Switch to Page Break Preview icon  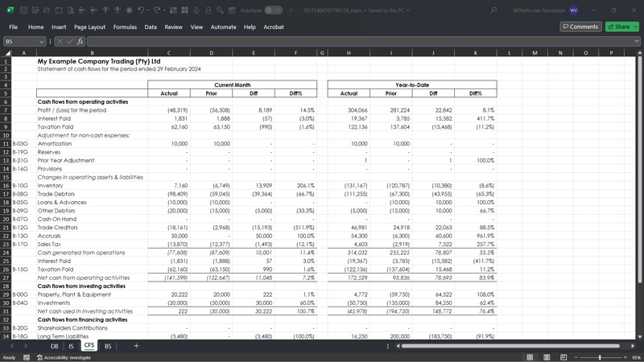click(563, 357)
